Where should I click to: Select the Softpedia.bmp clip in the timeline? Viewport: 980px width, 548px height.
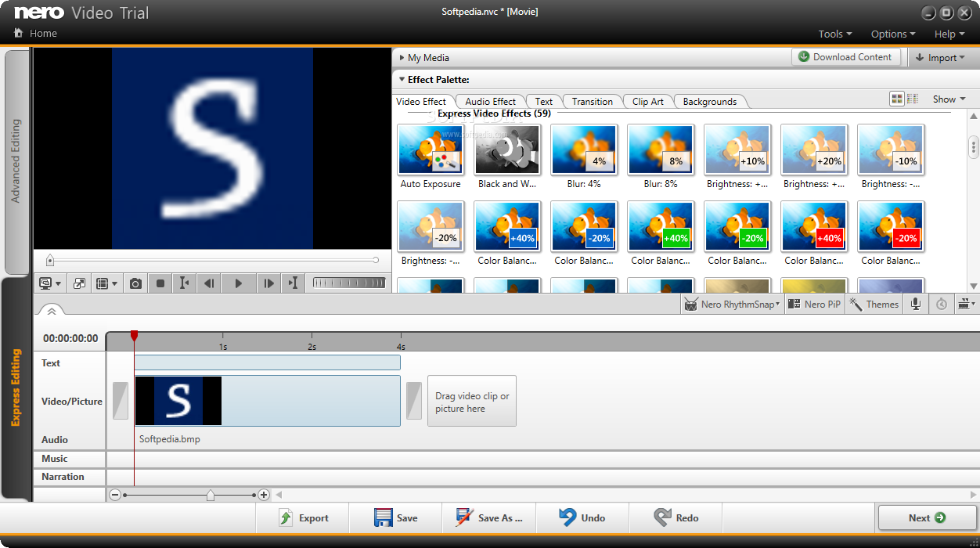268,401
